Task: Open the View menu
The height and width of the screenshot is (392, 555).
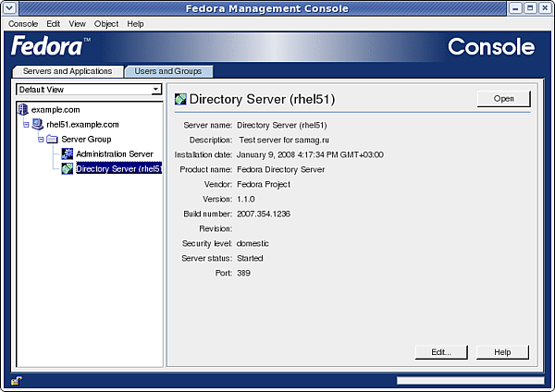Action: 78,24
